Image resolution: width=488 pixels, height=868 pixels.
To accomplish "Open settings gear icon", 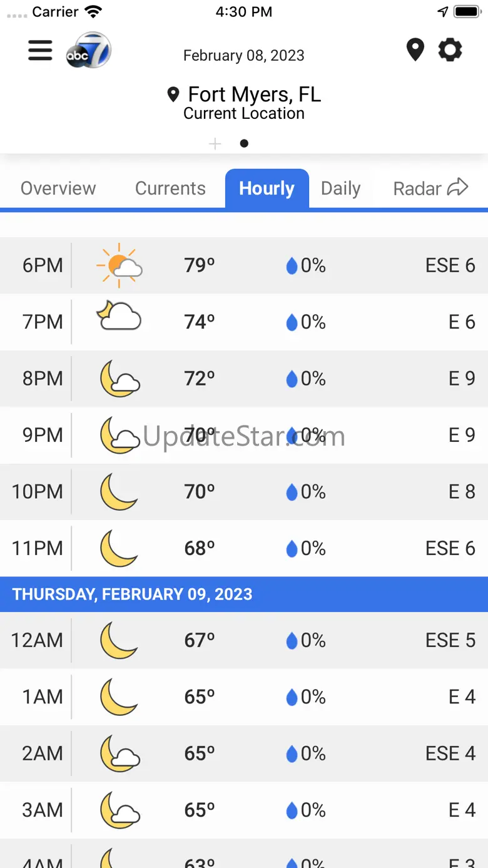I will (450, 50).
